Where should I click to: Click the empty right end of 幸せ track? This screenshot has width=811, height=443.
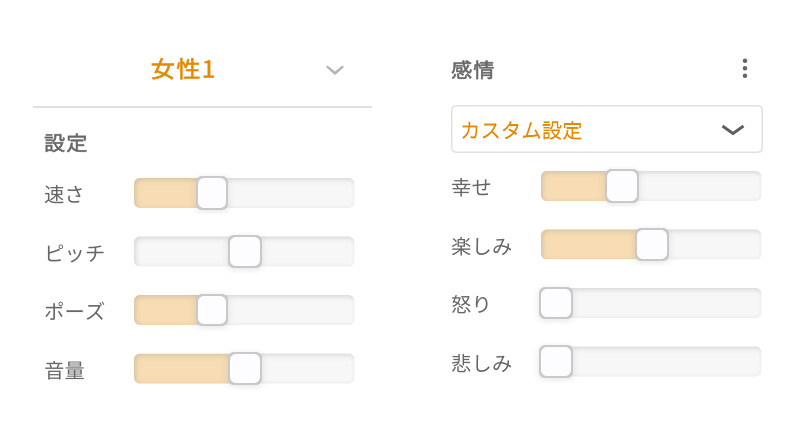click(x=730, y=186)
